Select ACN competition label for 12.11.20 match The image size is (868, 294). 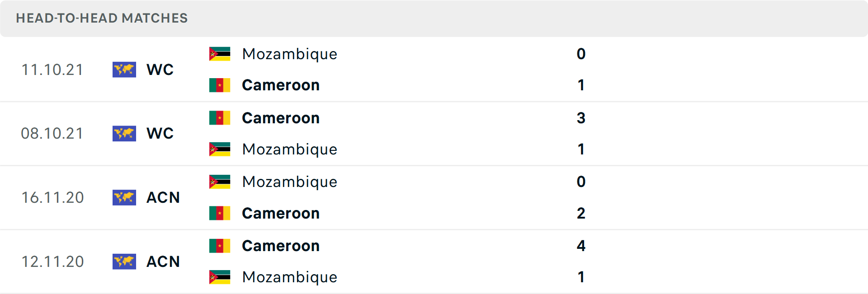(163, 261)
